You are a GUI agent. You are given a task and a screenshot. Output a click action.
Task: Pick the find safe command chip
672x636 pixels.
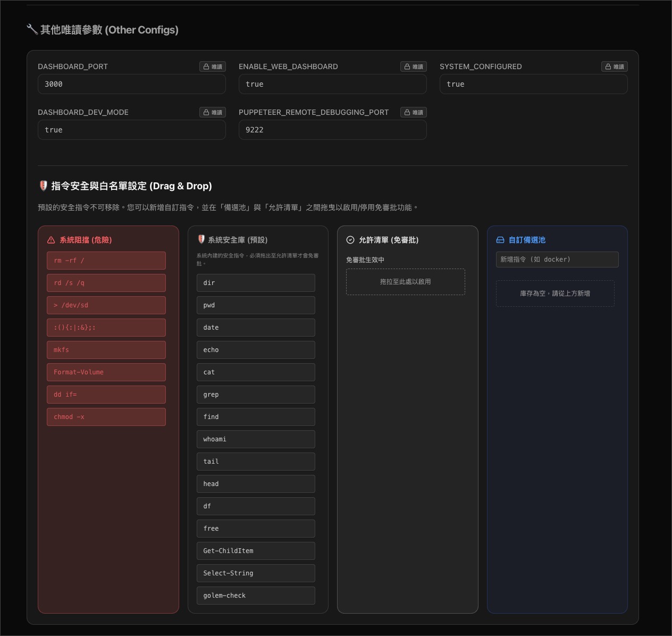coord(256,417)
